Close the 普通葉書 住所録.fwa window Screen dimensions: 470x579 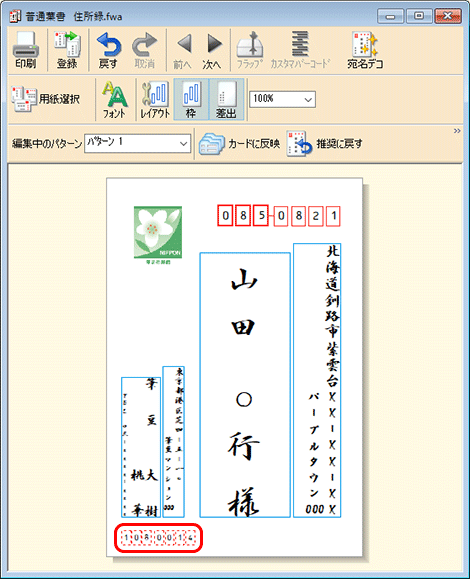coord(448,16)
